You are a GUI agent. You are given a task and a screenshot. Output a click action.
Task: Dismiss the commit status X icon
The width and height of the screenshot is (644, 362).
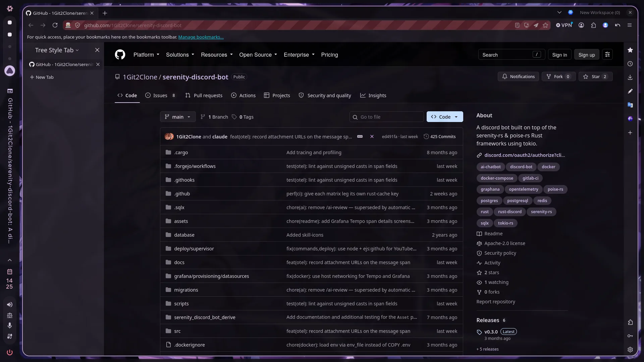(372, 136)
